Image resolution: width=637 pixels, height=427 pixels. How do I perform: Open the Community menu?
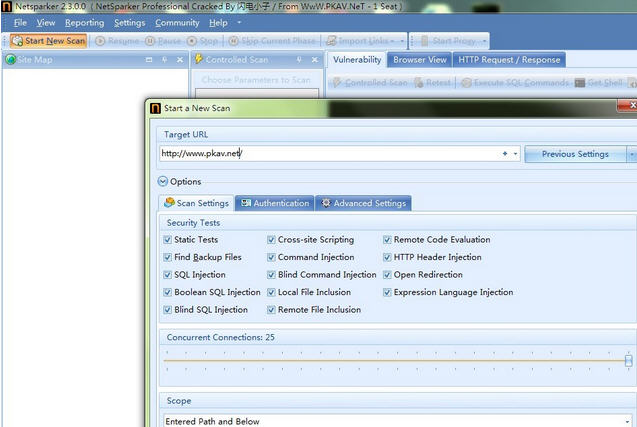[177, 23]
